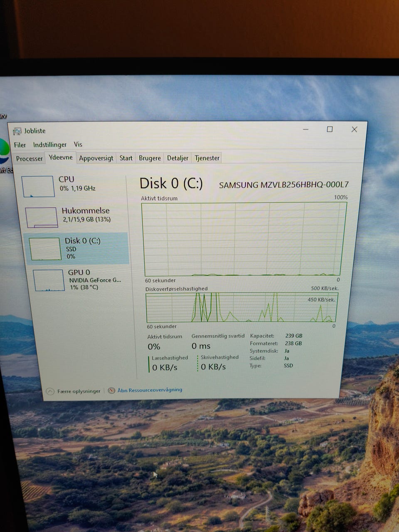Open the Start tab
This screenshot has height=532, width=399.
(x=126, y=158)
